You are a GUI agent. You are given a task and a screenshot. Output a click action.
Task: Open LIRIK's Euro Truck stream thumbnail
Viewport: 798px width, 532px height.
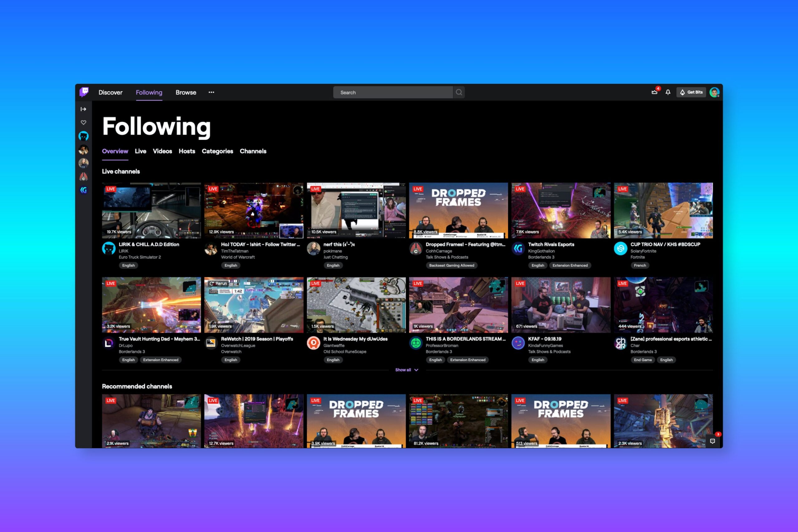coord(151,210)
